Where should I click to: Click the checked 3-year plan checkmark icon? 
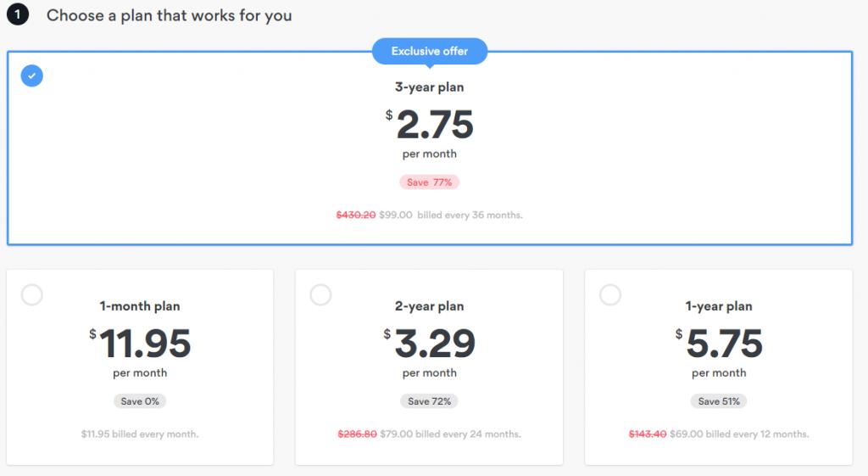coord(31,76)
